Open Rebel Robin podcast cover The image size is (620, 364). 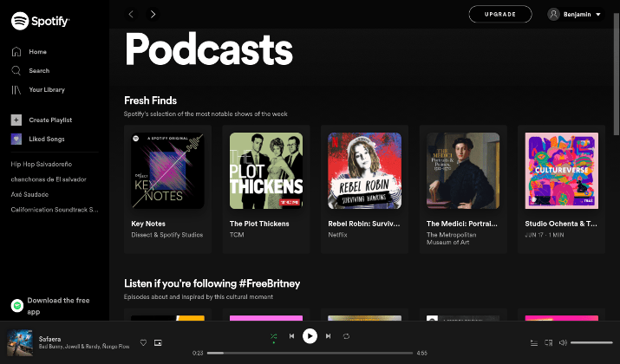364,171
